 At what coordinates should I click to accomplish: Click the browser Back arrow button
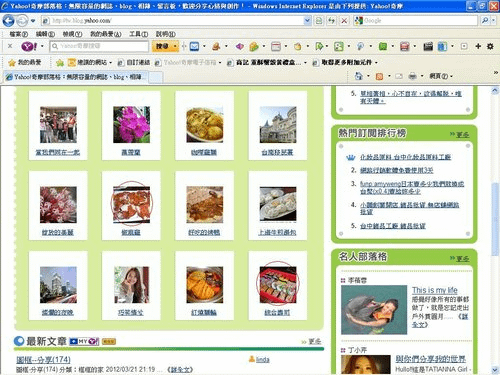click(8, 21)
